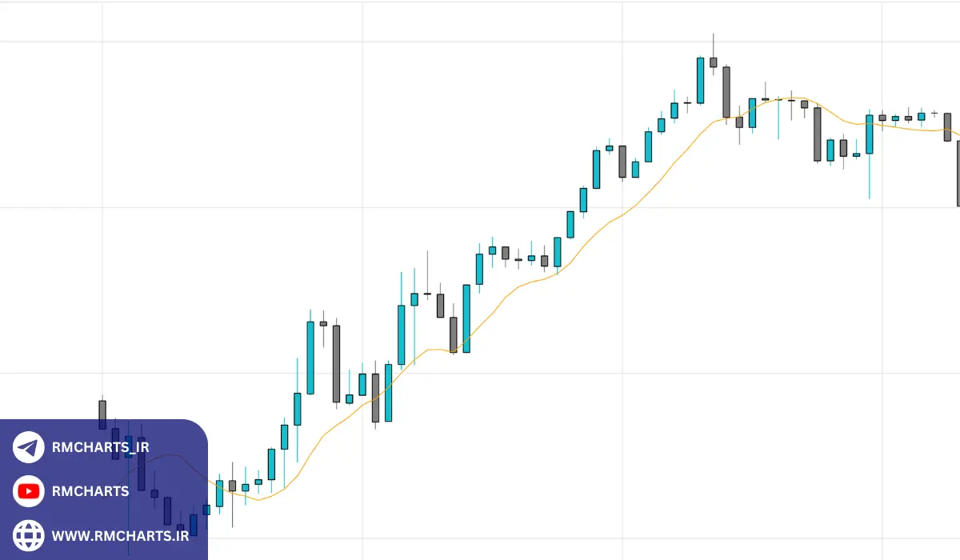Viewport: 960px width, 560px height.
Task: Click the cut-off gray candle at the right edge
Action: click(x=958, y=172)
